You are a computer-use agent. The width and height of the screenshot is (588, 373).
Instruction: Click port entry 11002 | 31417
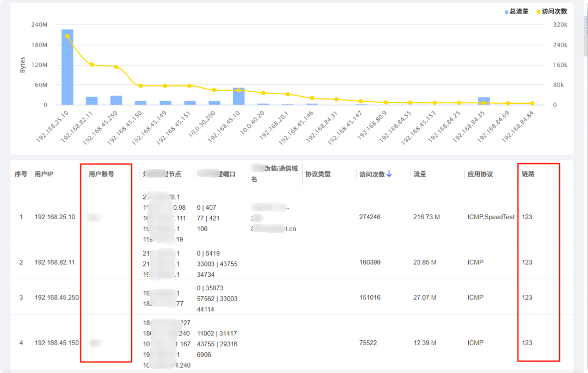pos(217,333)
